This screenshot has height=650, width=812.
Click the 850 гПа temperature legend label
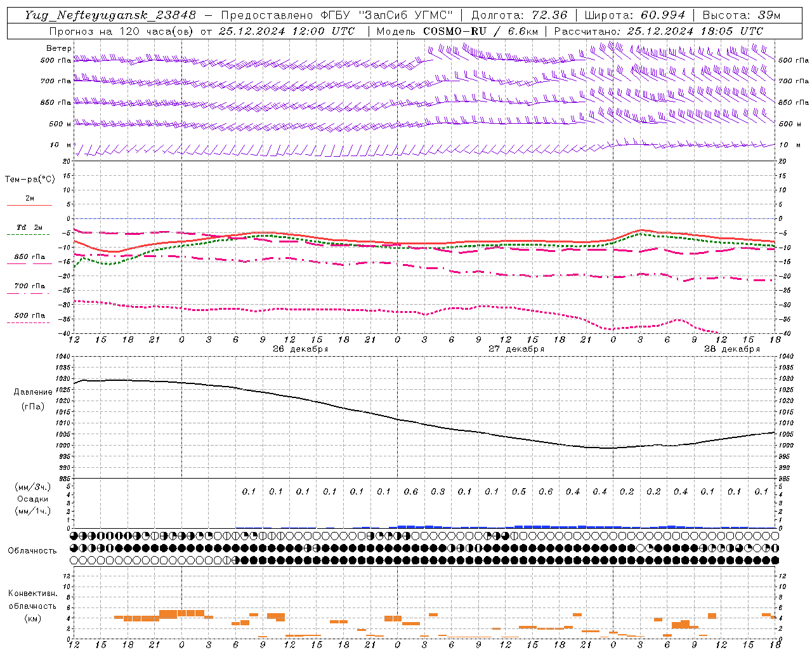30,257
